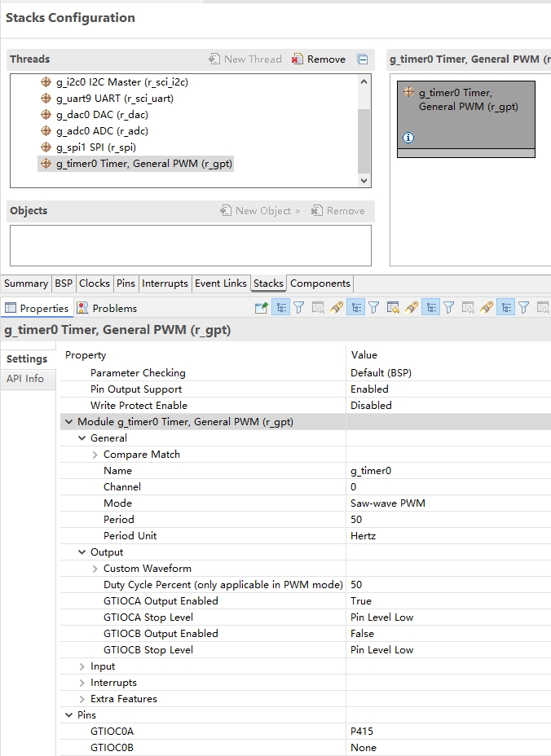The image size is (551, 756).
Task: Click the GTIOC0B pin value None
Action: tap(364, 748)
